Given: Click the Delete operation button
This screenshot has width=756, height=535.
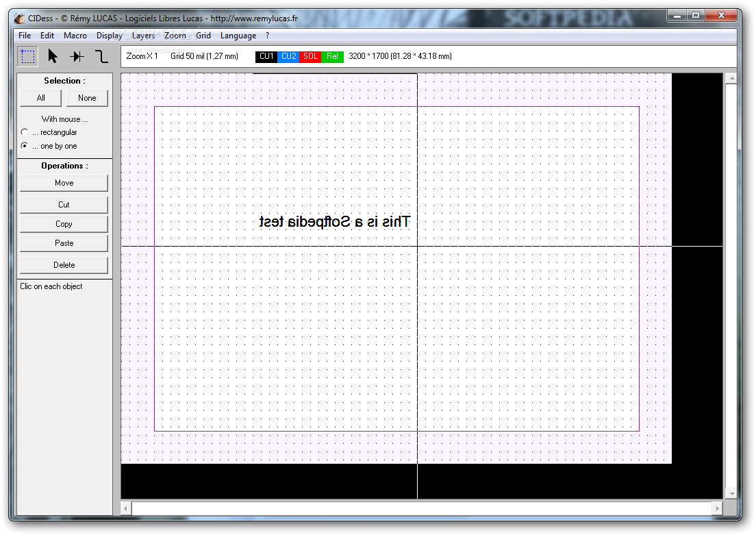Looking at the screenshot, I should 64,265.
